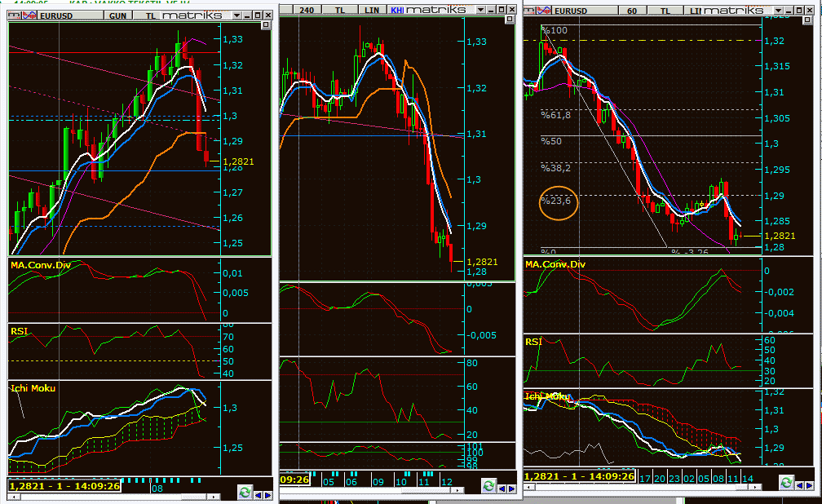Open the title bar dropdown arrow in 240 window
Screen dimensions: 822x504
[481, 10]
